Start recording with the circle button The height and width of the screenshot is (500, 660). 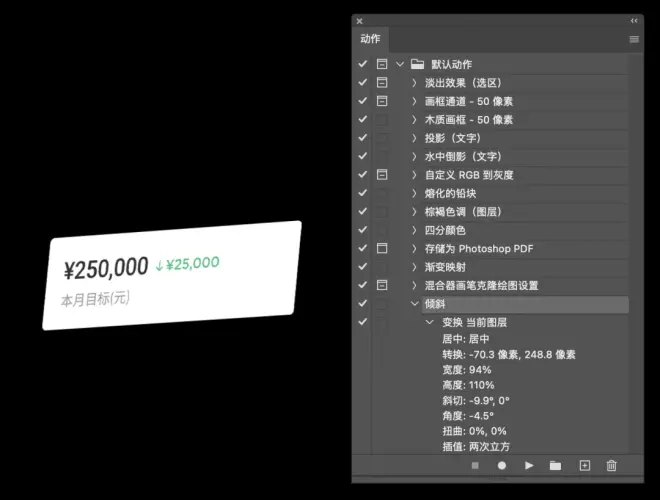coord(501,465)
